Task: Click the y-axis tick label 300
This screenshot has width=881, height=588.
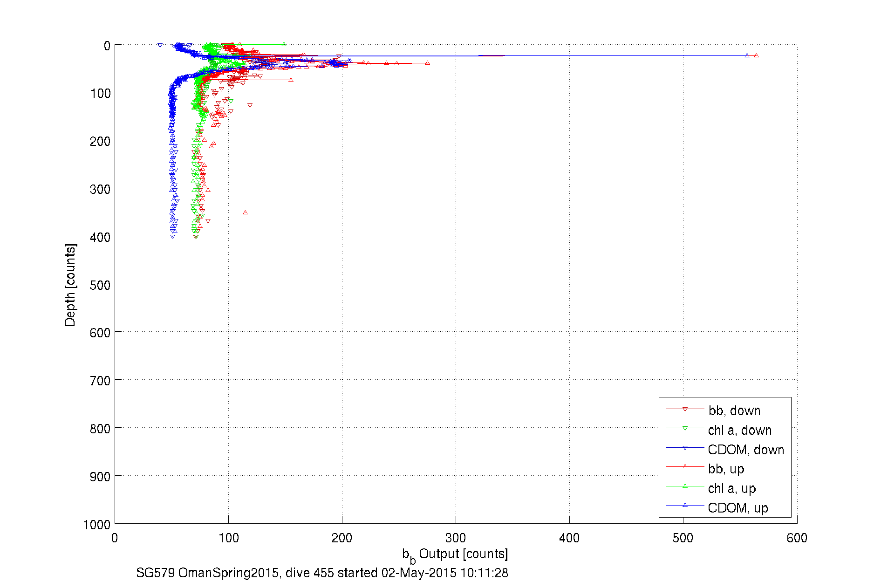Action: click(x=100, y=189)
